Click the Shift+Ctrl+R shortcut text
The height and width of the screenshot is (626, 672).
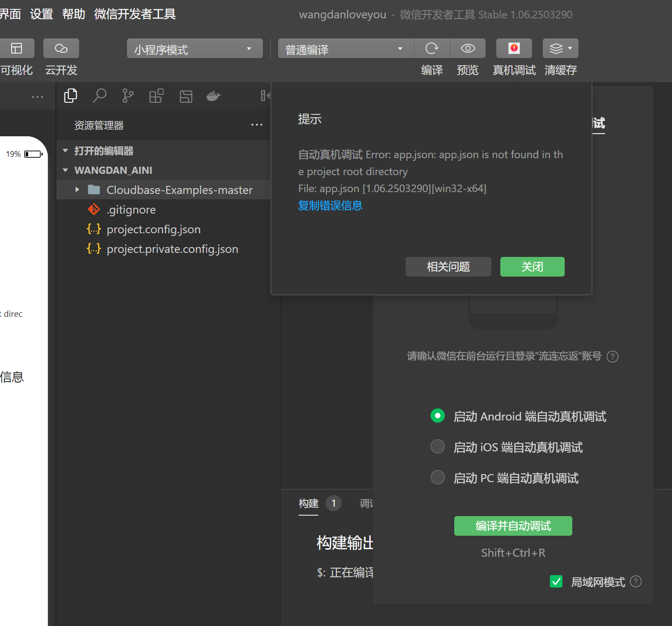click(513, 553)
